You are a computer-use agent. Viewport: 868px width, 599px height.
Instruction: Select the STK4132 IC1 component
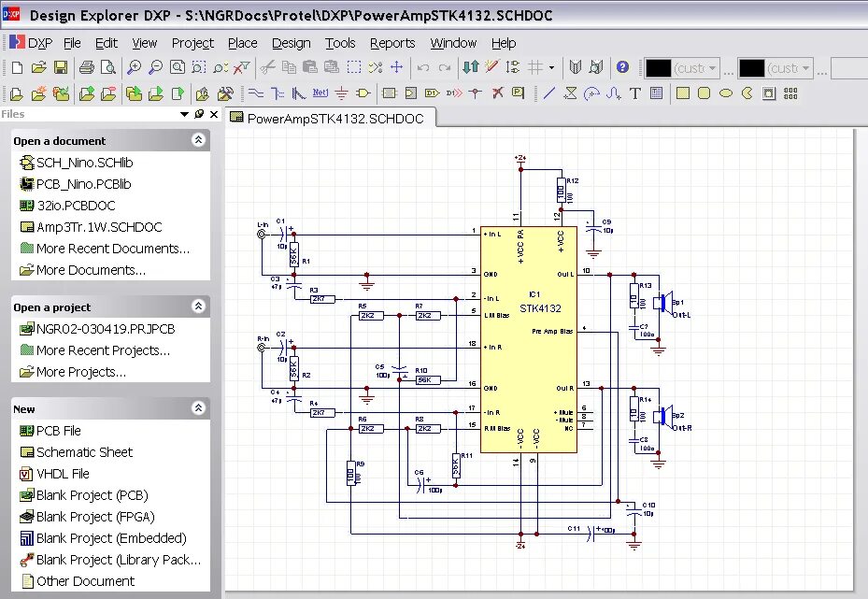click(529, 339)
